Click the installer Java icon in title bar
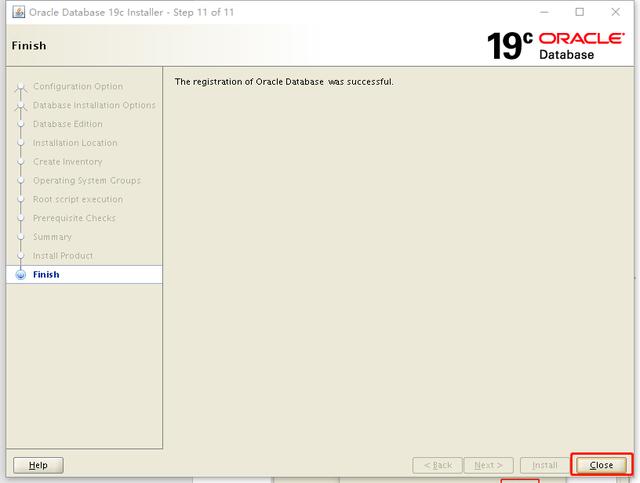This screenshot has height=483, width=640. click(x=18, y=12)
